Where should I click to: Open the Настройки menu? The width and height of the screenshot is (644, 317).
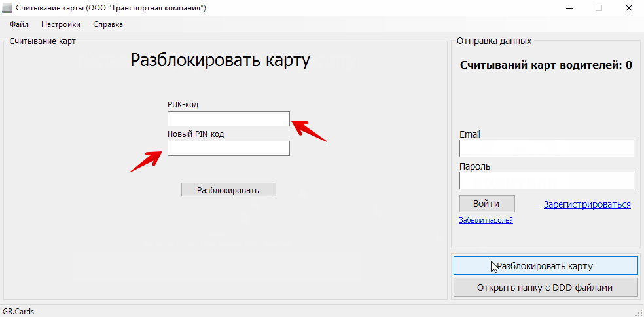pos(61,24)
